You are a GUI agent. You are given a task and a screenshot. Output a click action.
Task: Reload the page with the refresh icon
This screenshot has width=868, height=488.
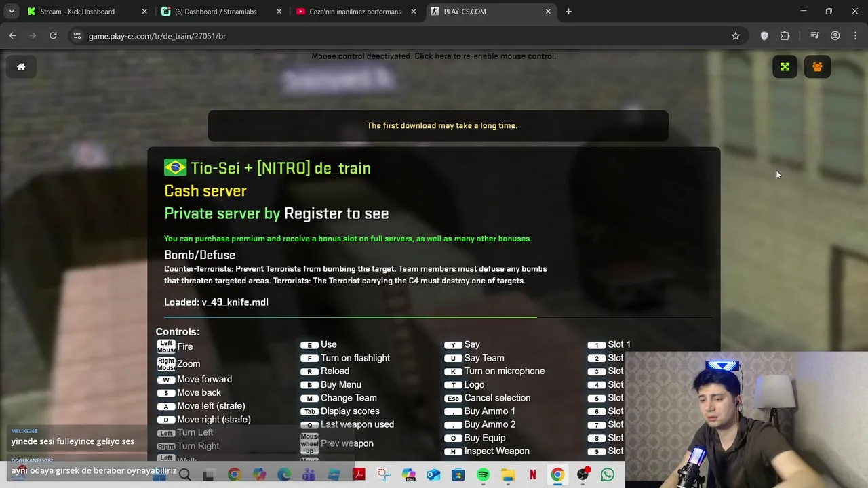[x=53, y=36]
